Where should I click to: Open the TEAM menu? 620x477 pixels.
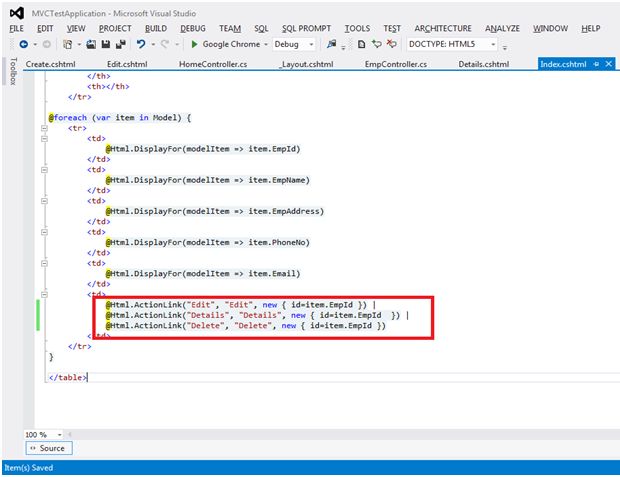tap(230, 28)
